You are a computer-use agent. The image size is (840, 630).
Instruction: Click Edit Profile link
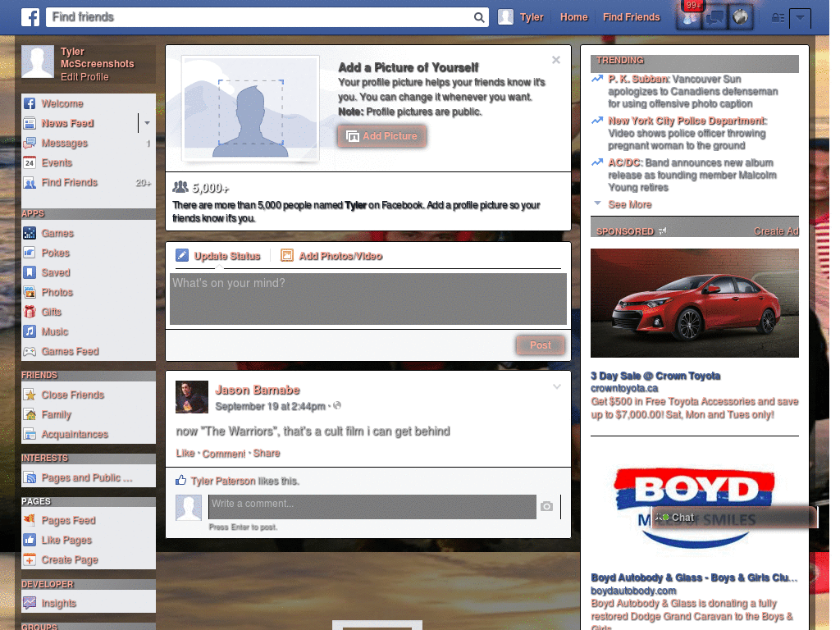(x=84, y=77)
